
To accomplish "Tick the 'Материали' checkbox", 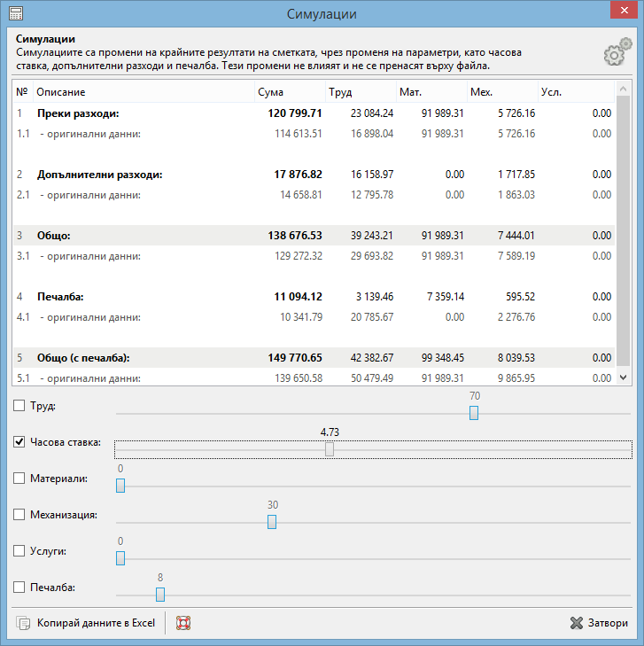I will (x=19, y=479).
